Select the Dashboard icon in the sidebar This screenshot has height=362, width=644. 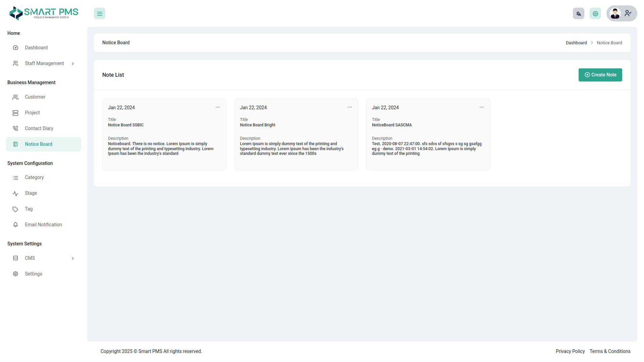[x=15, y=48]
